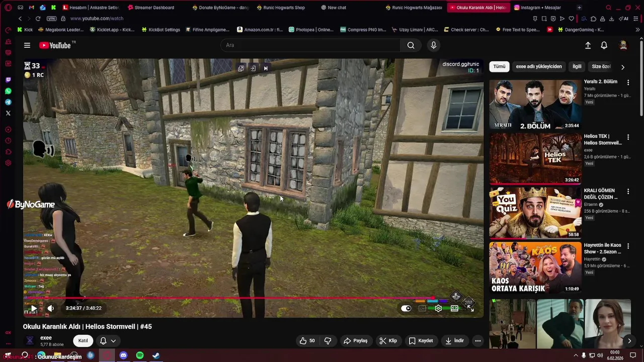Open the exee channel avatar
Image resolution: width=644 pixels, height=362 pixels.
tap(30, 341)
